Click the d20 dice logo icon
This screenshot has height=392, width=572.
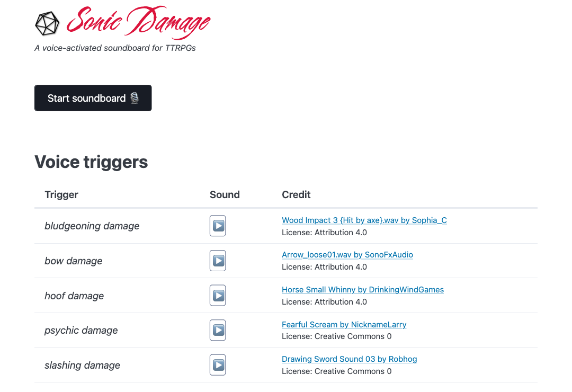[x=47, y=23]
